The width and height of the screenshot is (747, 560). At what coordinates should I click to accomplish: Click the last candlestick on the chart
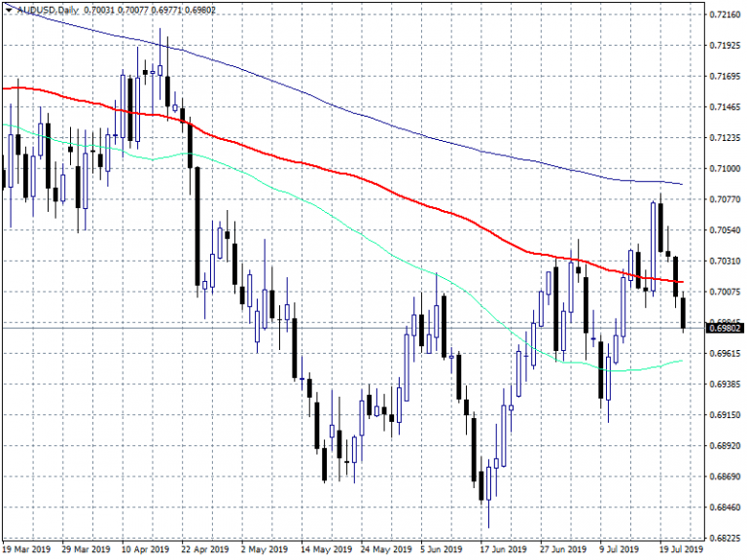pos(684,313)
